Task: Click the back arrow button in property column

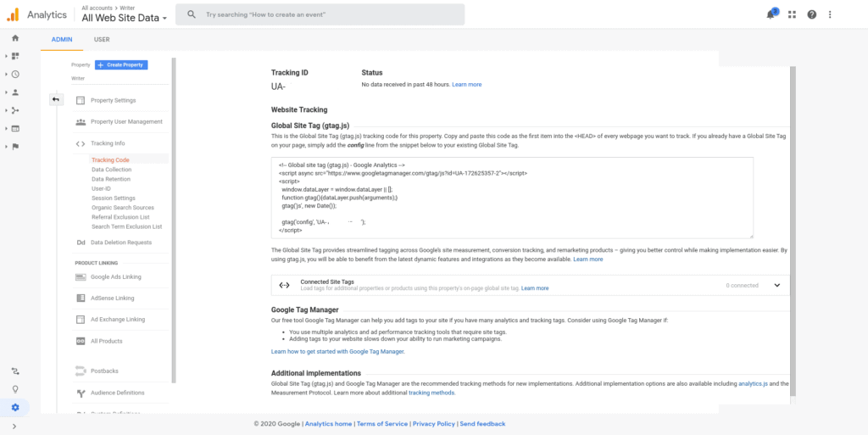Action: point(56,99)
